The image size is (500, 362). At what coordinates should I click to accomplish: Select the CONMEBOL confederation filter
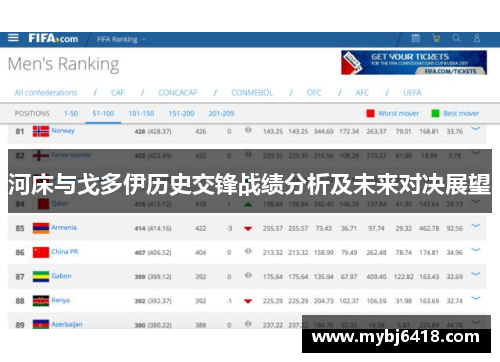[x=252, y=93]
